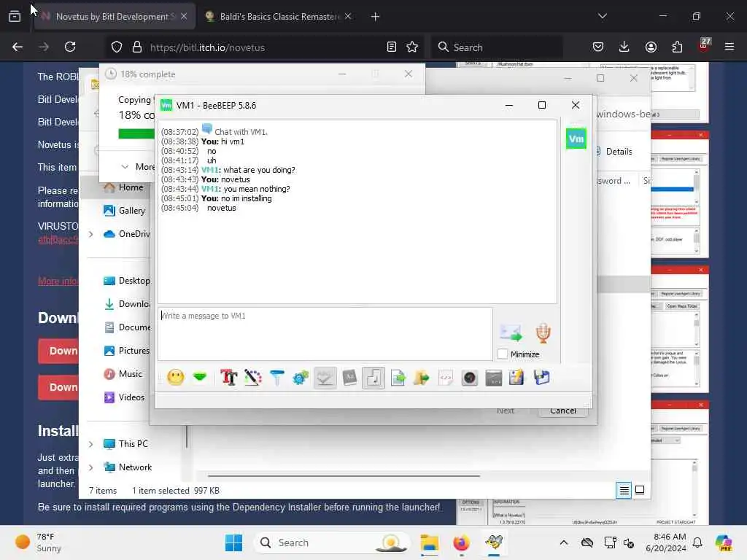This screenshot has height=560, width=747.
Task: Open the notification bell in taskbar
Action: [x=697, y=542]
